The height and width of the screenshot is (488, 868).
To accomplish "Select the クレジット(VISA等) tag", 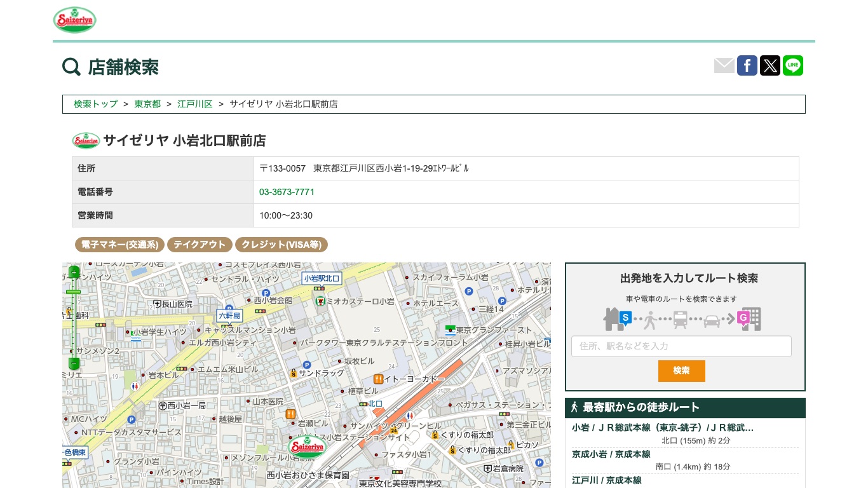I will point(281,245).
